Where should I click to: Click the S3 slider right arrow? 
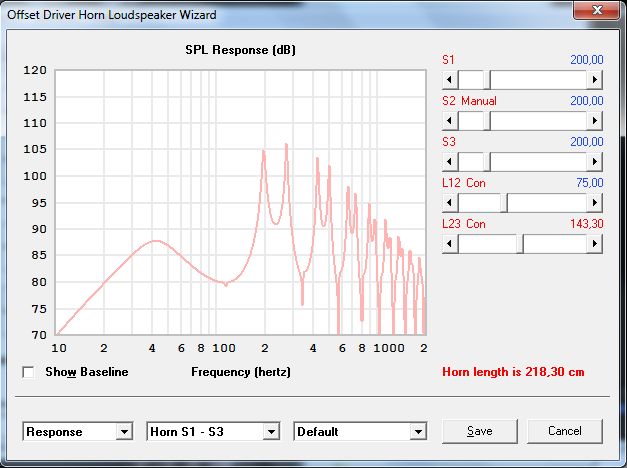tap(595, 162)
